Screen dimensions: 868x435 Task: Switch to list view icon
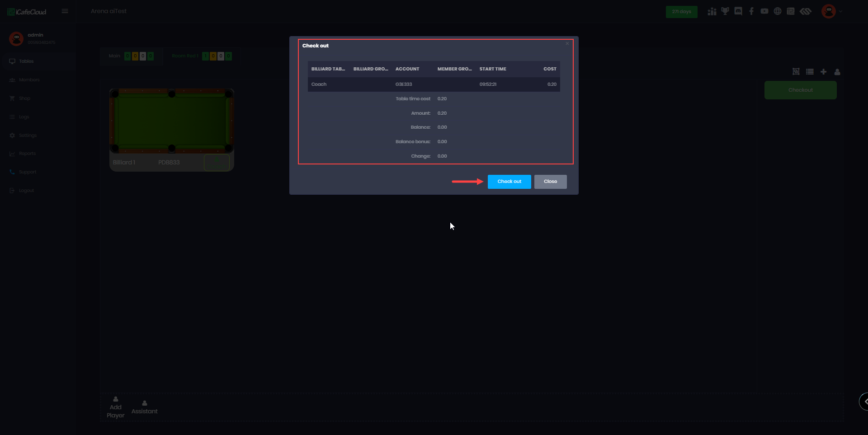[810, 72]
